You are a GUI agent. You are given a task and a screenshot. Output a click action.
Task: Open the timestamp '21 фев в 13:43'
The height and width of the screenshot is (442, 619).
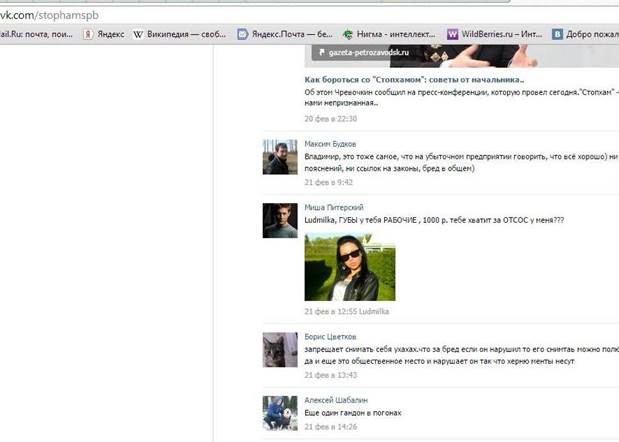tap(330, 375)
